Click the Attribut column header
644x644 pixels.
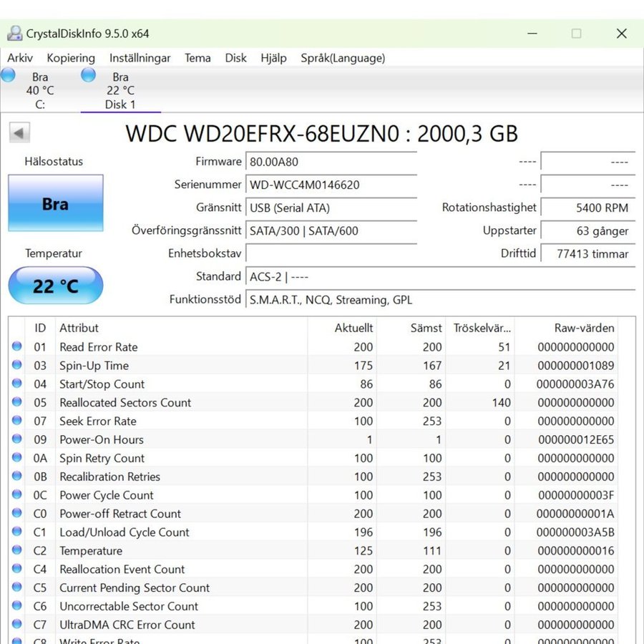[x=79, y=328]
